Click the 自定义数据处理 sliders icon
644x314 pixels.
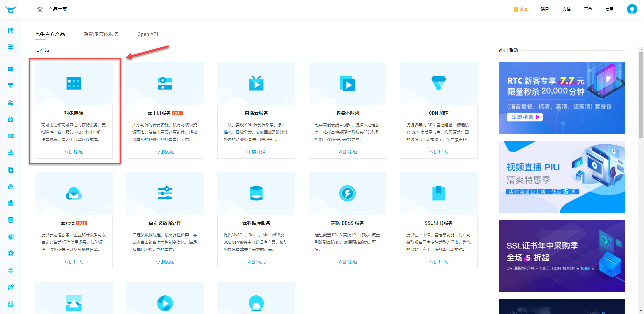(x=165, y=193)
